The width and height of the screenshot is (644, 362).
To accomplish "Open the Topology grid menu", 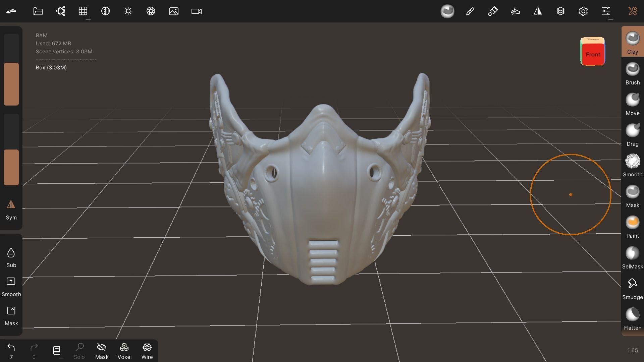I will [83, 11].
